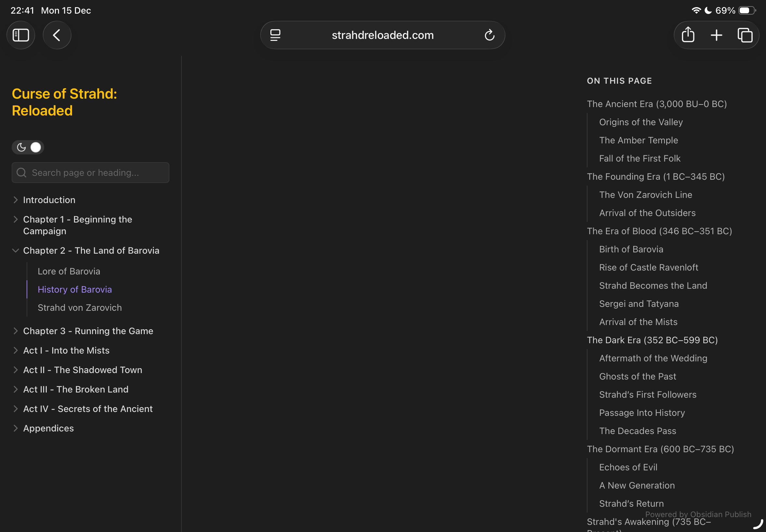Screen dimensions: 766x532
Task: Tap the strahdreloaded.com address bar
Action: 382,35
